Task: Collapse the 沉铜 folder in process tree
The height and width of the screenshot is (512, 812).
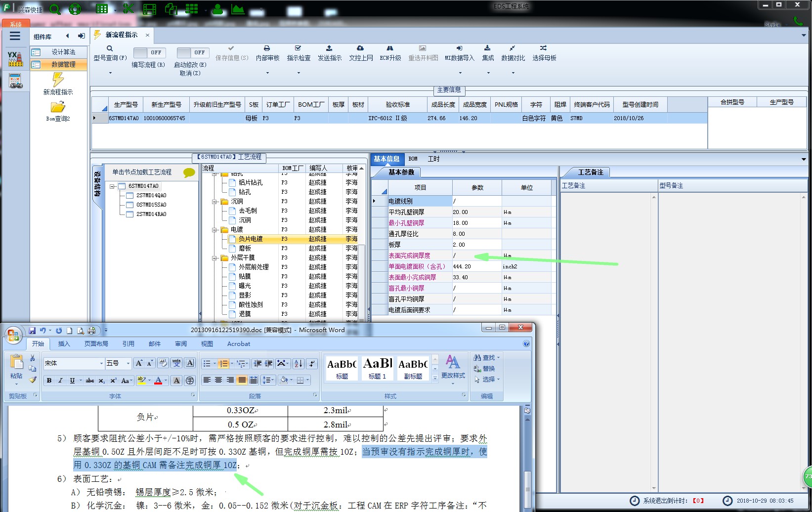Action: (214, 202)
